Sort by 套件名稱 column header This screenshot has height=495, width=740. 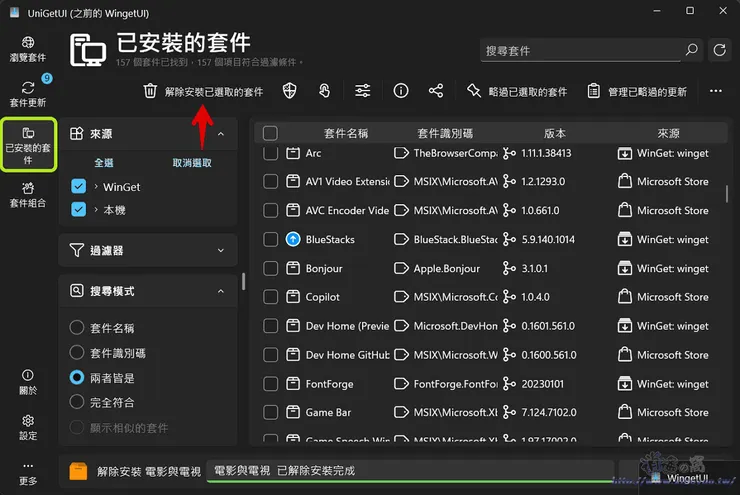coord(345,134)
